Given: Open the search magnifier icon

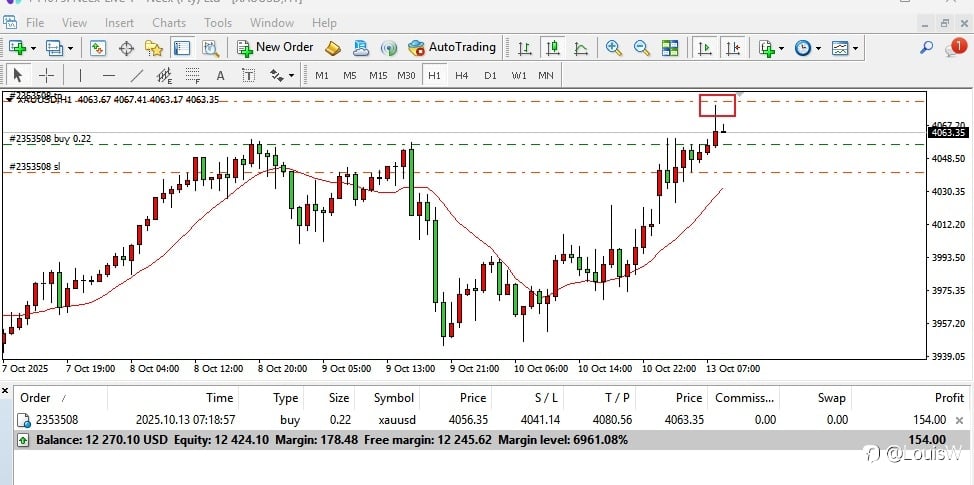Looking at the screenshot, I should coord(926,47).
